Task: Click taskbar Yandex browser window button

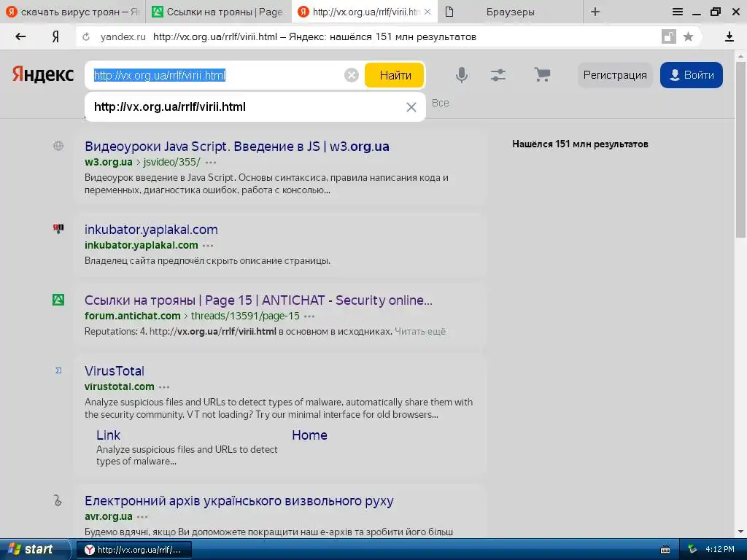Action: [x=134, y=550]
